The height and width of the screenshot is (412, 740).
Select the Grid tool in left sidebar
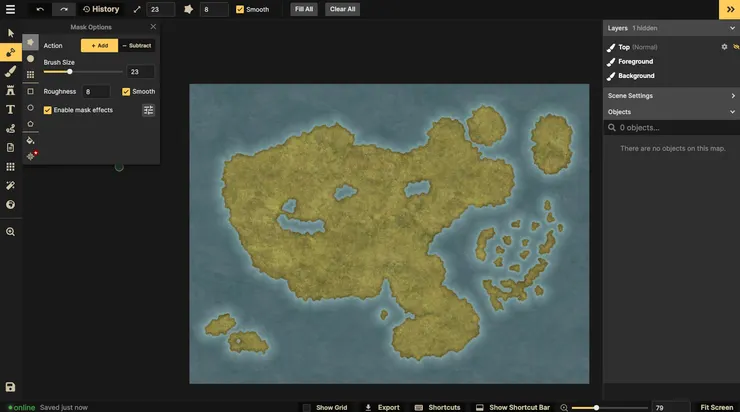pyautogui.click(x=10, y=167)
